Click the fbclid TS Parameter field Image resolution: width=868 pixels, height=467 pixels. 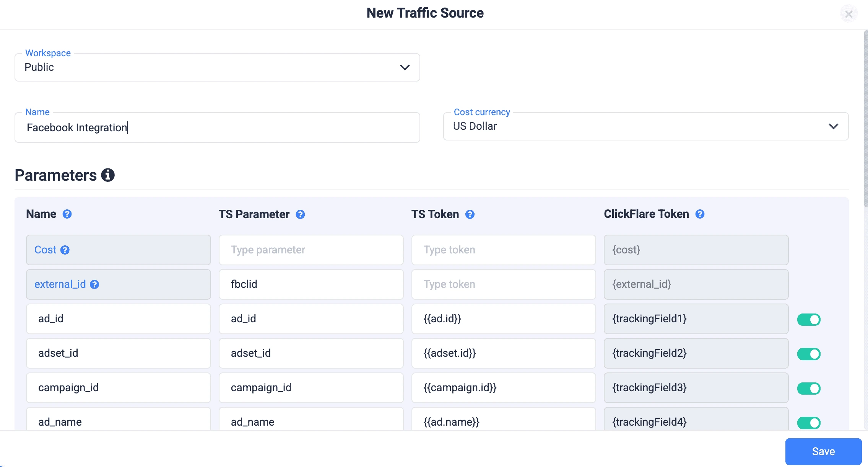(x=311, y=284)
